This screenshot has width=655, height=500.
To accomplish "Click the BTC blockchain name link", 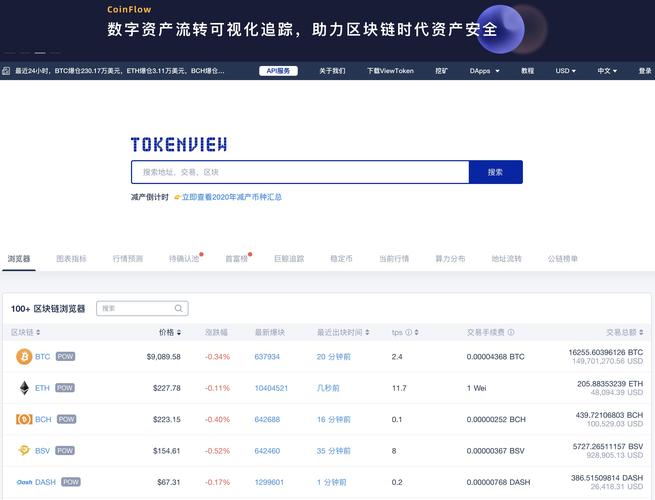I will click(x=43, y=356).
